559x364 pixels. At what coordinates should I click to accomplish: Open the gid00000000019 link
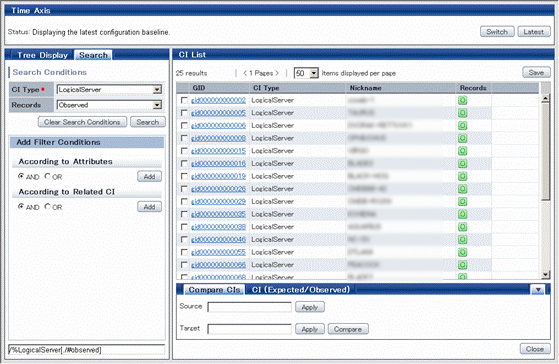pyautogui.click(x=218, y=176)
